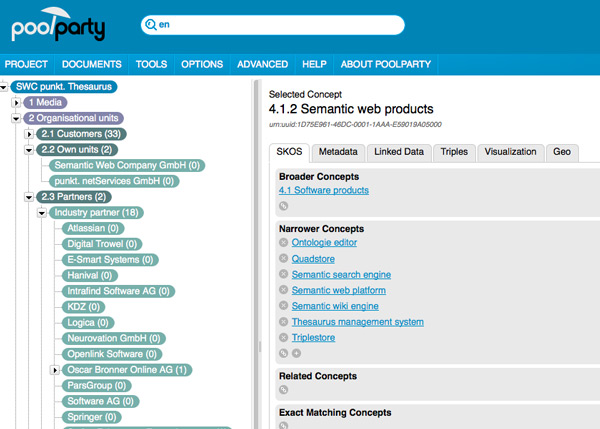Select Springer (0) tree item
This screenshot has height=429, width=600.
tap(92, 417)
